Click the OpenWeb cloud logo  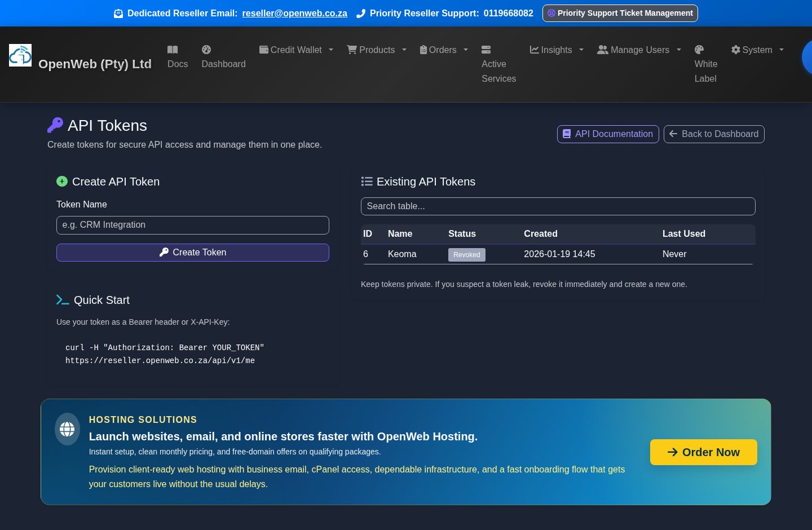tap(20, 55)
